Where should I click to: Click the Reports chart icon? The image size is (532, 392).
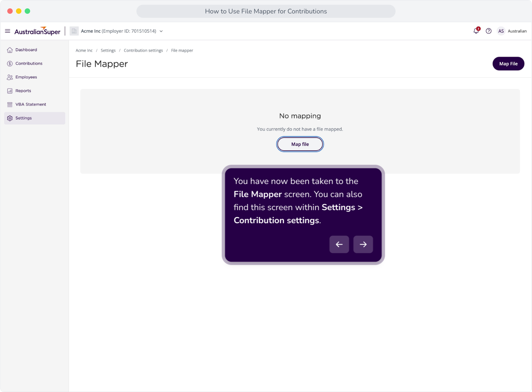[x=10, y=91]
